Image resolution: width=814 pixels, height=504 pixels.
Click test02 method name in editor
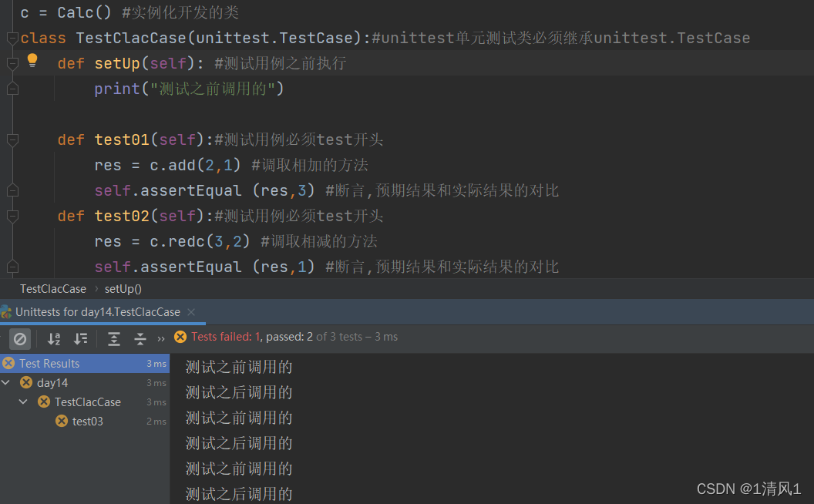(x=122, y=216)
